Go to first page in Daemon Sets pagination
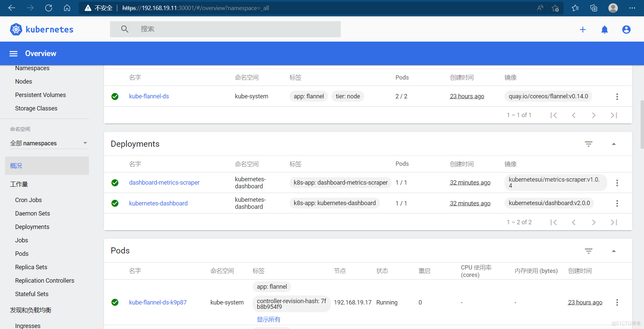 (553, 115)
